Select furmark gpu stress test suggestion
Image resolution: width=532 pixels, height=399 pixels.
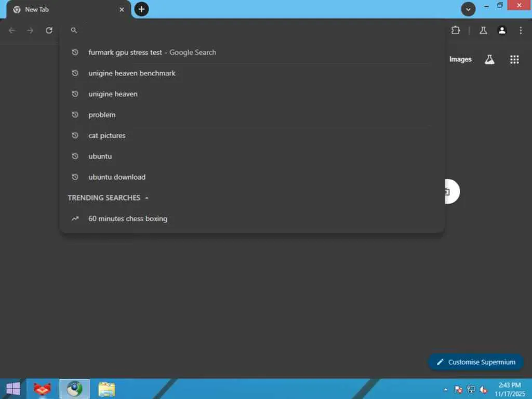252,52
